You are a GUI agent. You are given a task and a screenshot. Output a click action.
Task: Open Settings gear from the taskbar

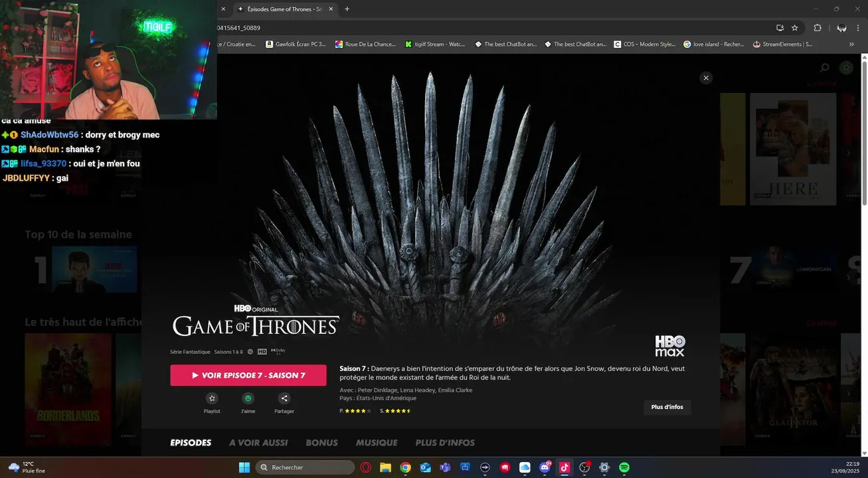(604, 467)
